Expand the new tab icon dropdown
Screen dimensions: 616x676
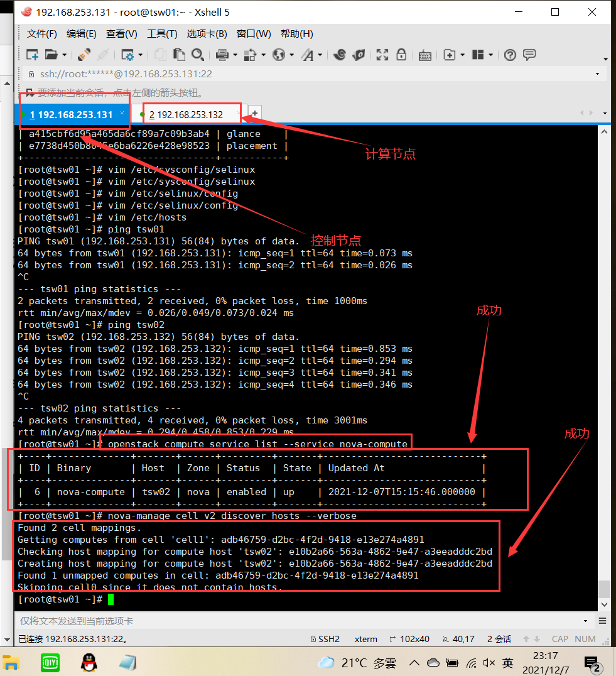coord(463,55)
